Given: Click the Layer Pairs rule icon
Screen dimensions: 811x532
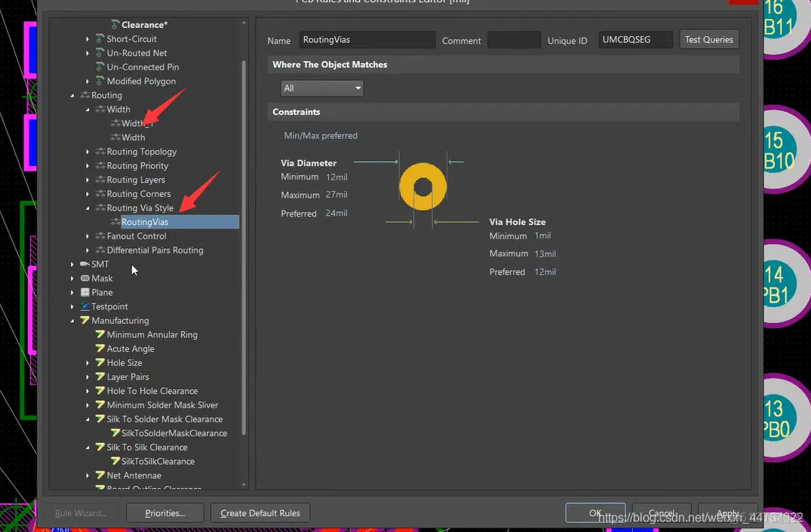Looking at the screenshot, I should (x=100, y=377).
